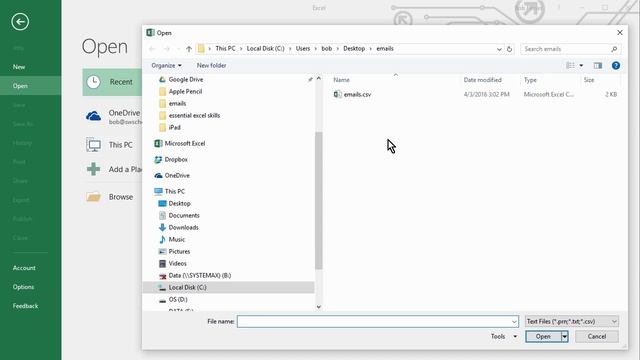
Task: Open the Organize dropdown menu
Action: pyautogui.click(x=167, y=65)
